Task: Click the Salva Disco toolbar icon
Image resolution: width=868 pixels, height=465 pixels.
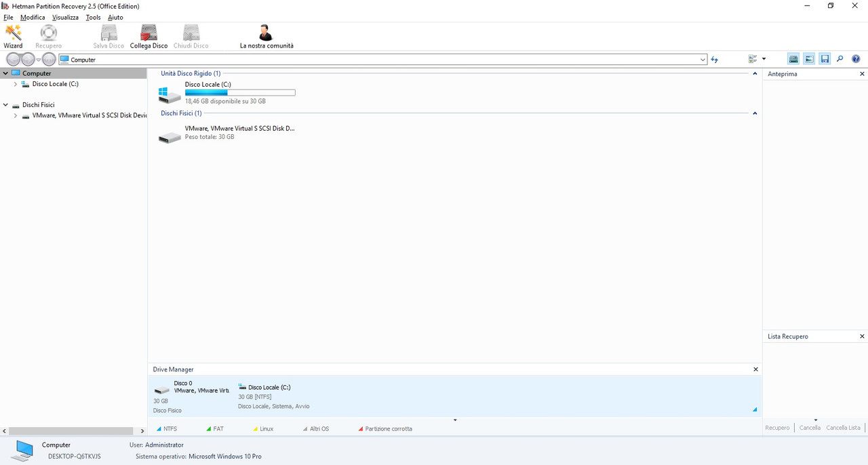Action: [x=108, y=37]
